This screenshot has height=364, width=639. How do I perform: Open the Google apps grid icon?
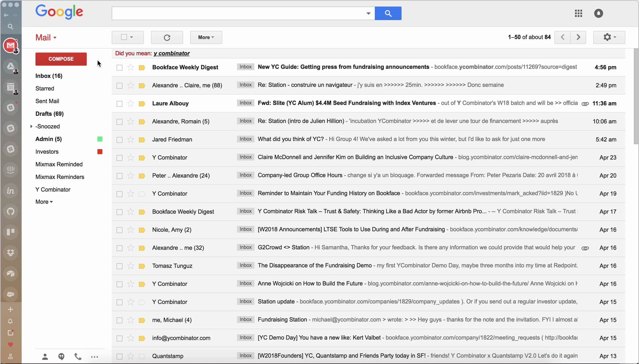pyautogui.click(x=578, y=13)
